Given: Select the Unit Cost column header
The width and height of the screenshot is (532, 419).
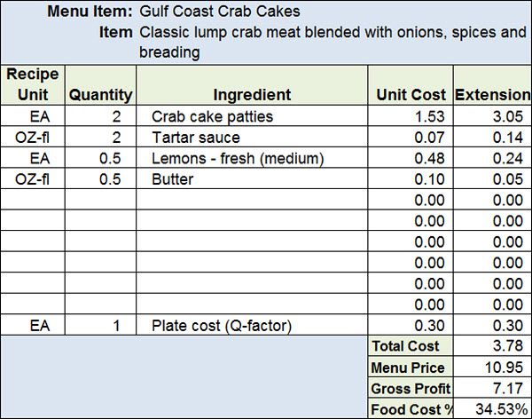Looking at the screenshot, I should (410, 94).
